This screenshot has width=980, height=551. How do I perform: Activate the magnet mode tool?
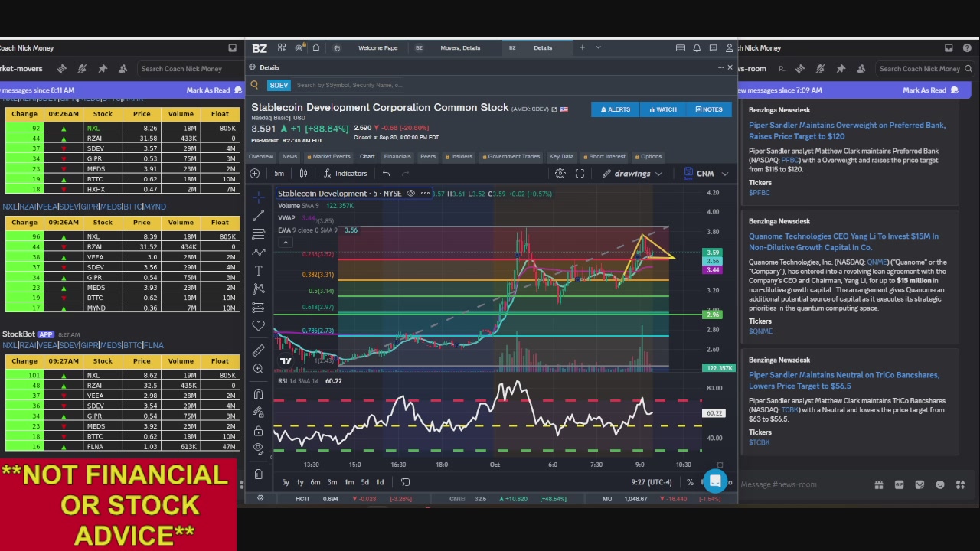click(x=258, y=394)
